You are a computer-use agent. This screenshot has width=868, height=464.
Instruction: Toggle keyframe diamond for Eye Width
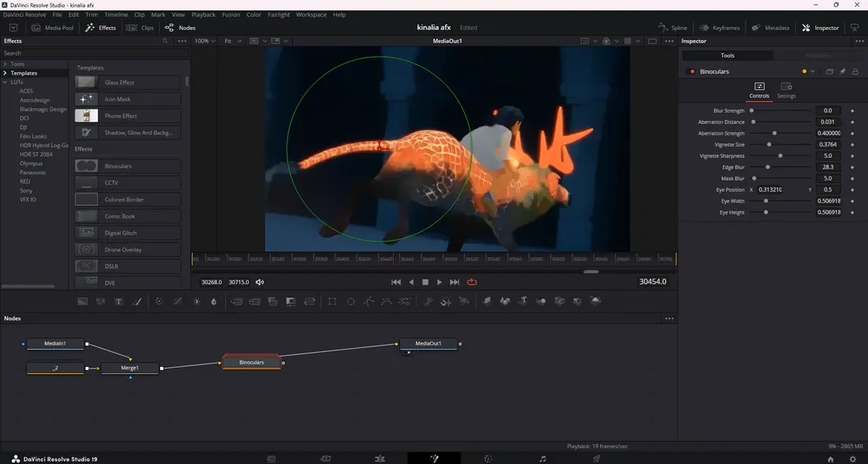pyautogui.click(x=852, y=201)
